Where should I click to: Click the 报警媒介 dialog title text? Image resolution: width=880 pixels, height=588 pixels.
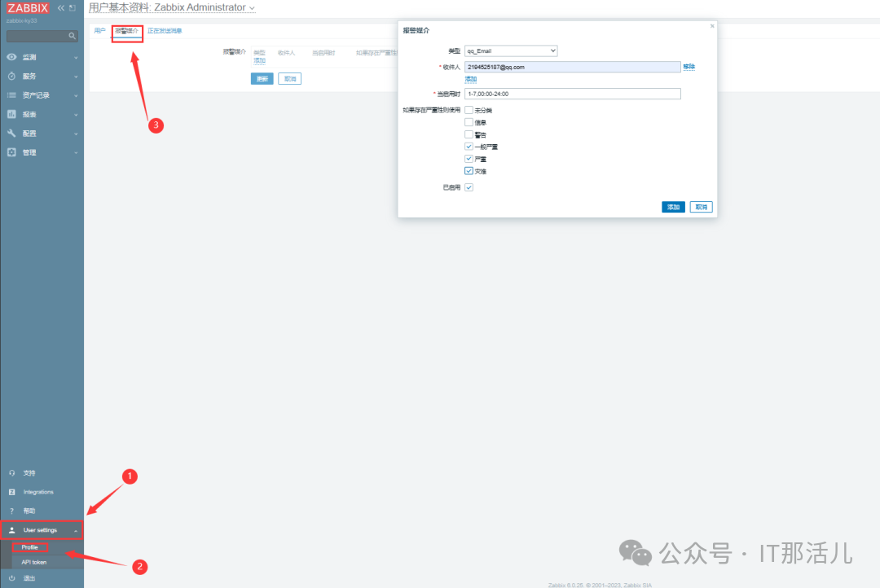point(416,30)
